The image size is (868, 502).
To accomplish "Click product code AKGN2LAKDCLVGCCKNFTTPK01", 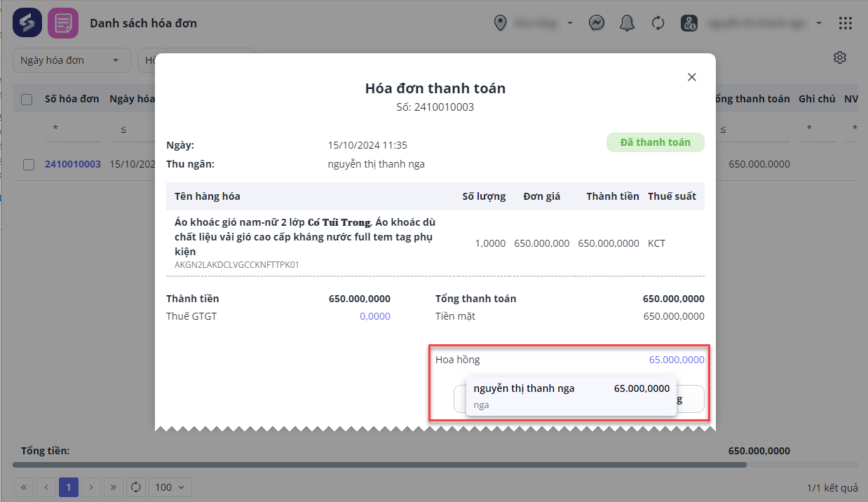I will (x=237, y=265).
